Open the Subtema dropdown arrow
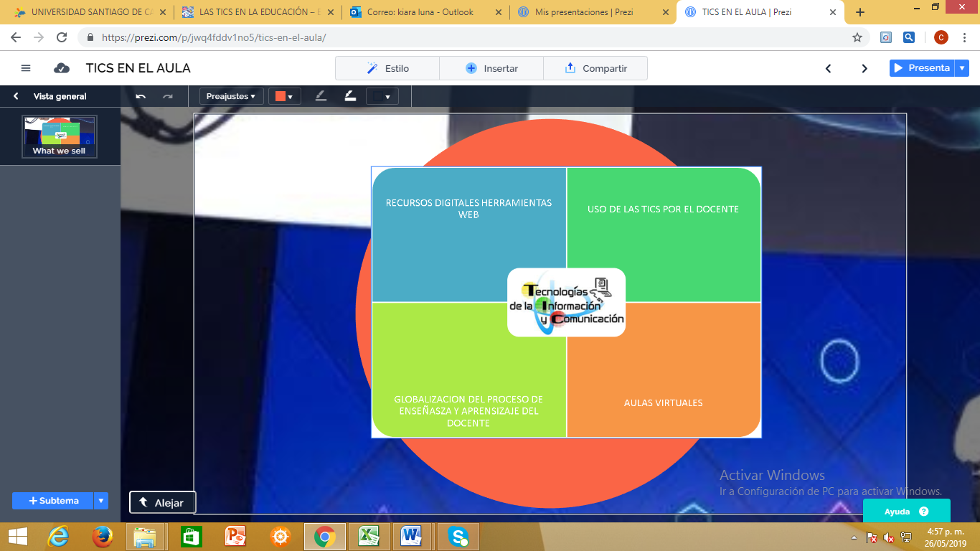 (101, 501)
